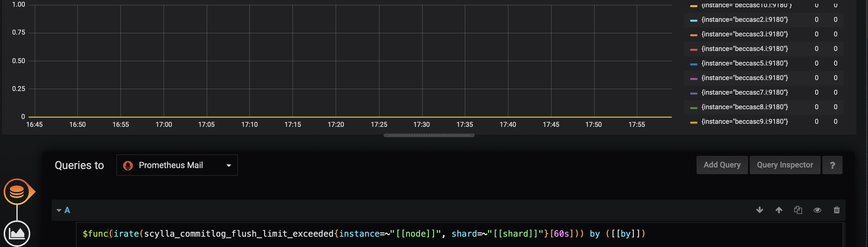The image size is (868, 247).
Task: Toggle legend series beccasc7.i:9180
Action: coord(745,92)
